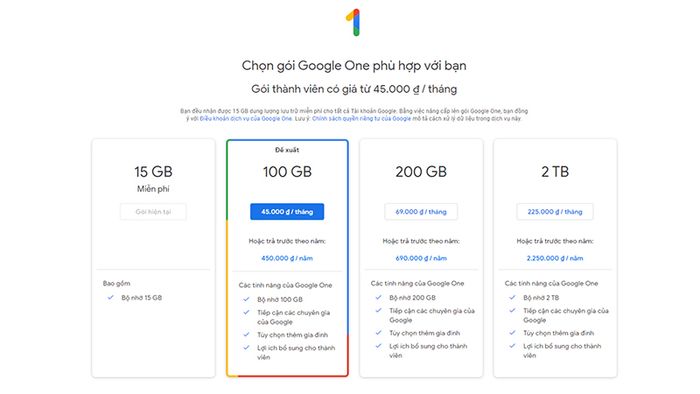This screenshot has width=700, height=394.
Task: Choose the 45.000 đ / tháng plan button
Action: 287,212
